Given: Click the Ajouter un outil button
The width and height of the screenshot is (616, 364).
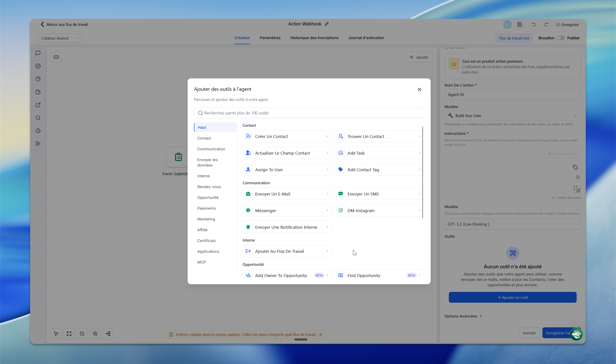Looking at the screenshot, I should (513, 297).
